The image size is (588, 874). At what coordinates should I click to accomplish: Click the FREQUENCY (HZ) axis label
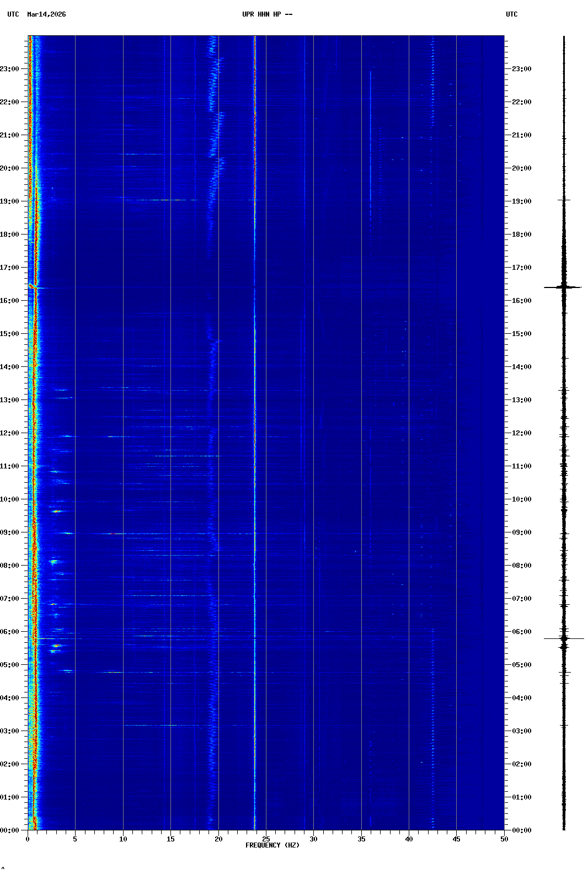click(272, 845)
